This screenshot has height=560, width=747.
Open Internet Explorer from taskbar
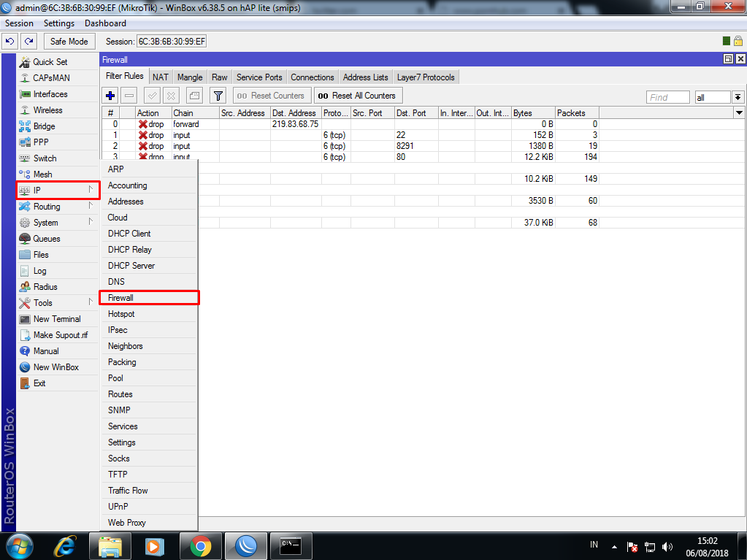[65, 546]
